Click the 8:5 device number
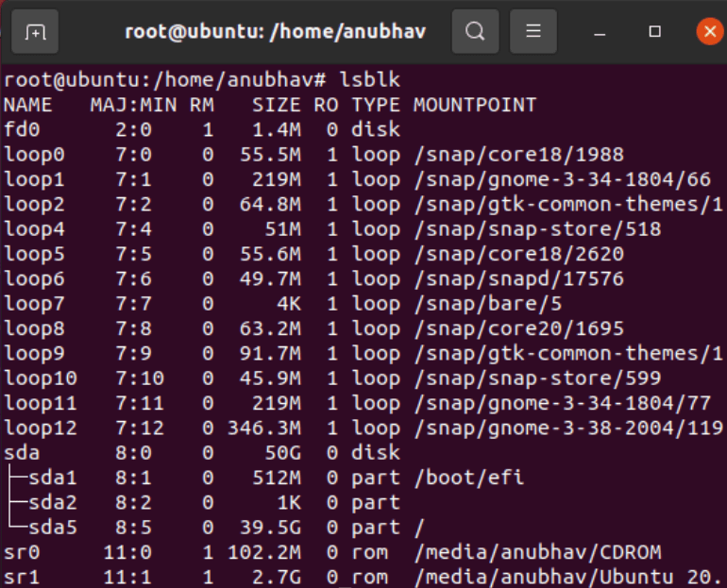The image size is (727, 588). click(x=133, y=528)
